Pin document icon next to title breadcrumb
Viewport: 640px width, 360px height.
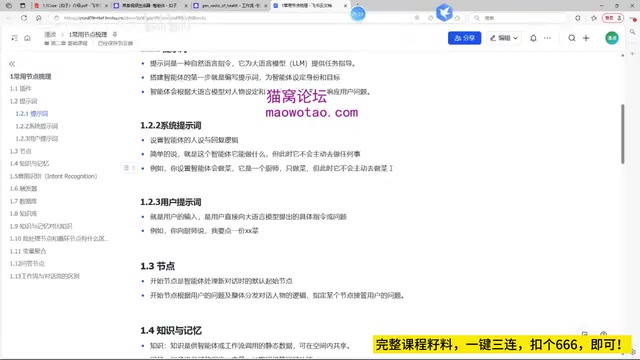[115, 34]
